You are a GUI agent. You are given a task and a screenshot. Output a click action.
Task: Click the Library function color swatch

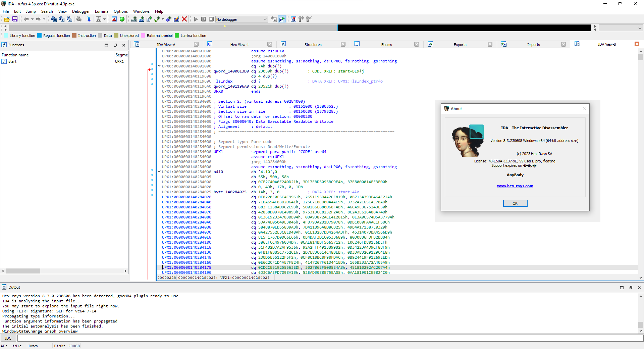pos(6,36)
